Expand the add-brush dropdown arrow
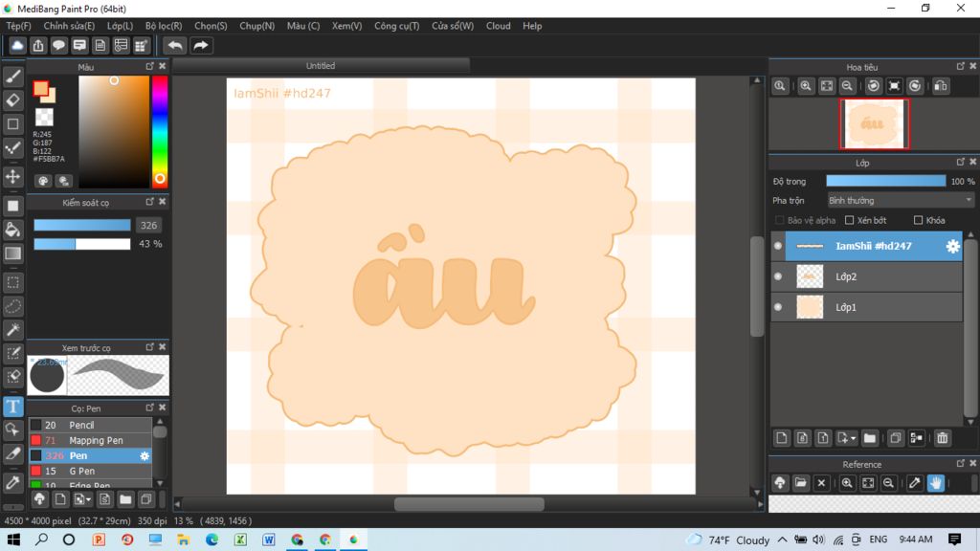This screenshot has width=980, height=551. pos(89,499)
